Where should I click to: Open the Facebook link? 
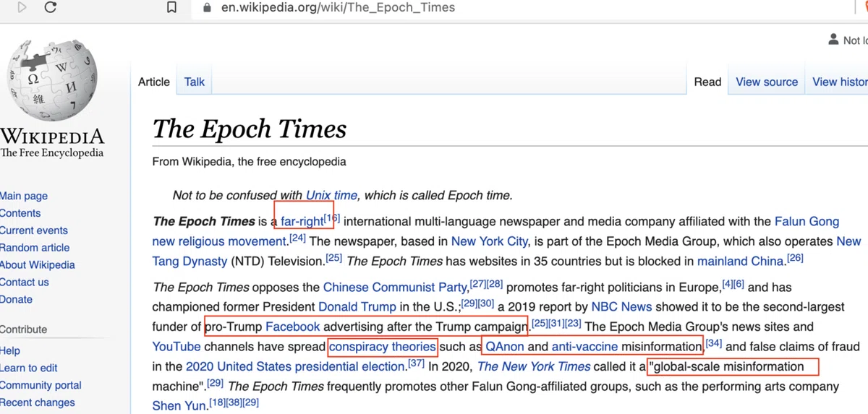click(x=293, y=327)
